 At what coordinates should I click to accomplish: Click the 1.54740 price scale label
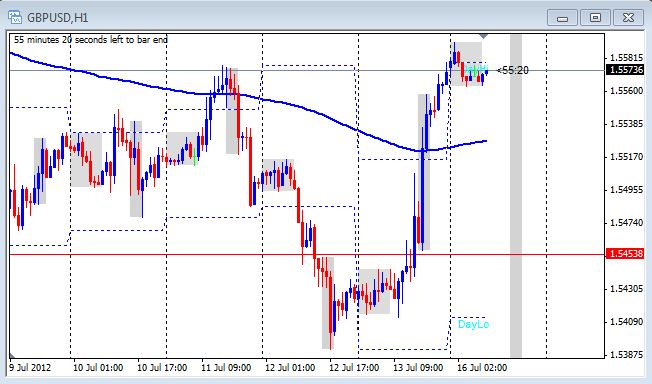pos(626,223)
